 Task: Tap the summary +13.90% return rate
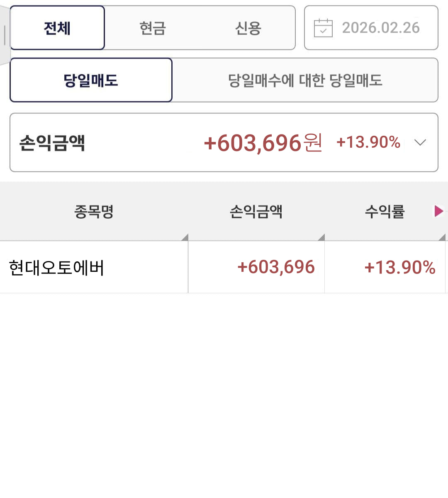click(368, 142)
